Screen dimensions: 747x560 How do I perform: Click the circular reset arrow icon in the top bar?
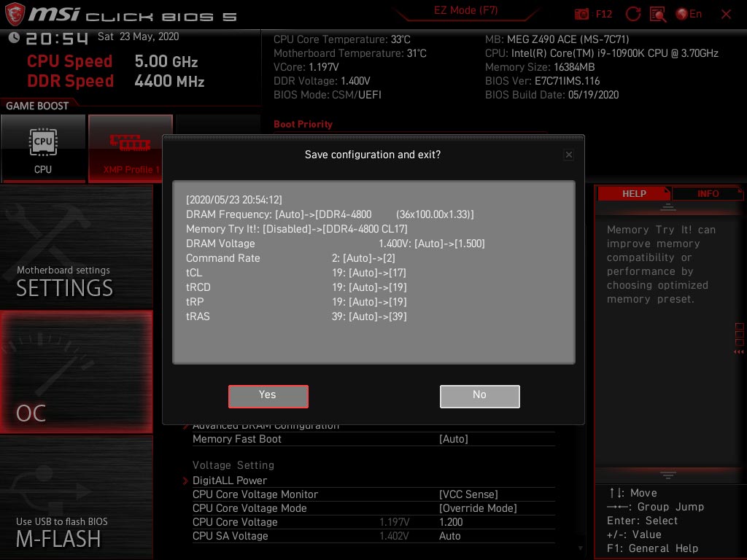[x=632, y=15]
